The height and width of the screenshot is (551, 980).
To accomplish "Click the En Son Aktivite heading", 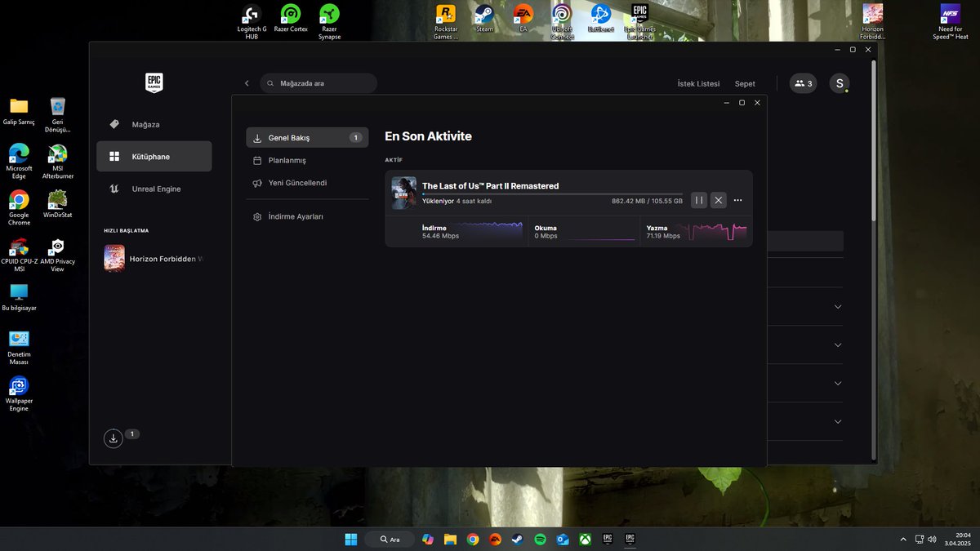I will click(x=428, y=136).
